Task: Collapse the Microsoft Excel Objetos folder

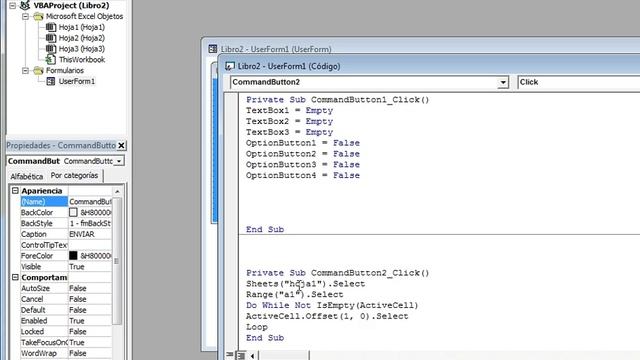Action: (25, 17)
